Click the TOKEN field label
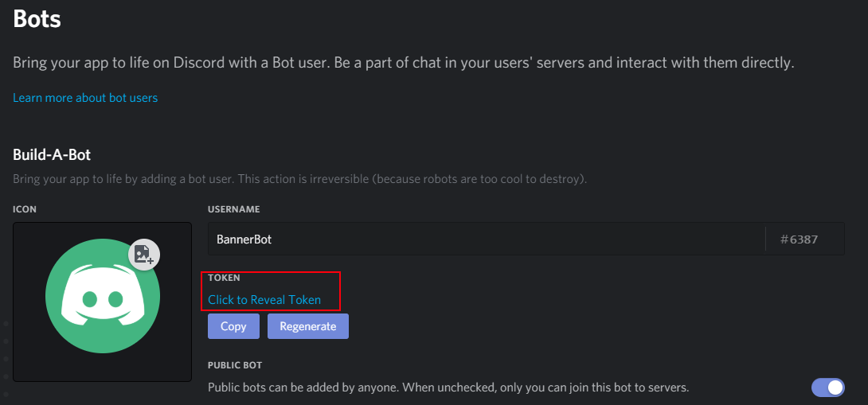Image resolution: width=868 pixels, height=405 pixels. coord(224,278)
